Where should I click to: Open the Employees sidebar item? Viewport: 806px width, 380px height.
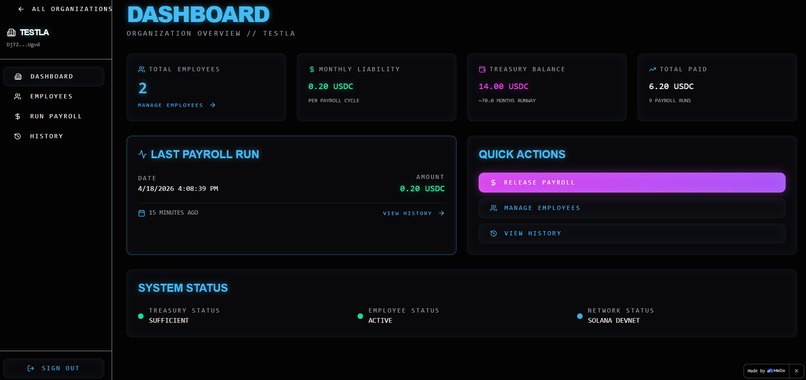(x=53, y=96)
